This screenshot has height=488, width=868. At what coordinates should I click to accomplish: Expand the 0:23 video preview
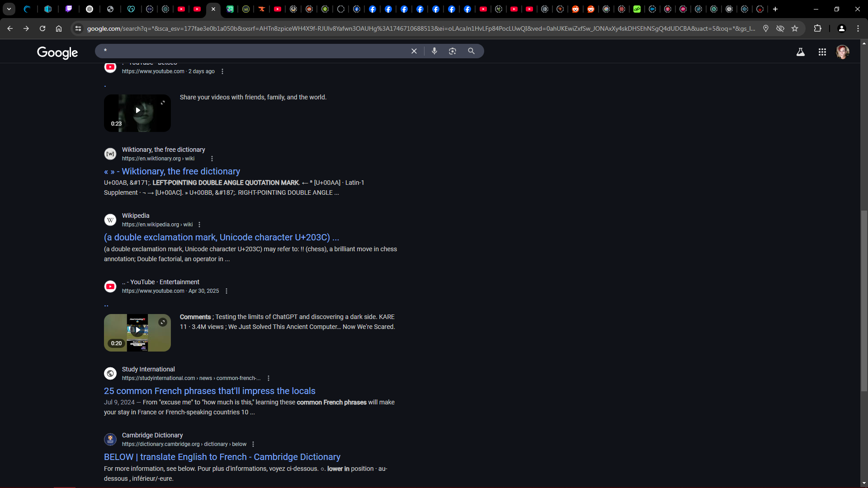[x=163, y=103]
